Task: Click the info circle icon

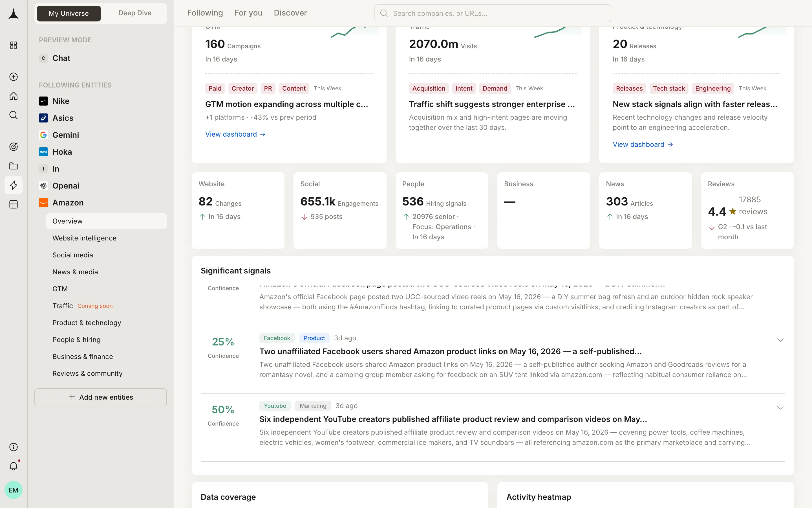Action: click(x=14, y=447)
